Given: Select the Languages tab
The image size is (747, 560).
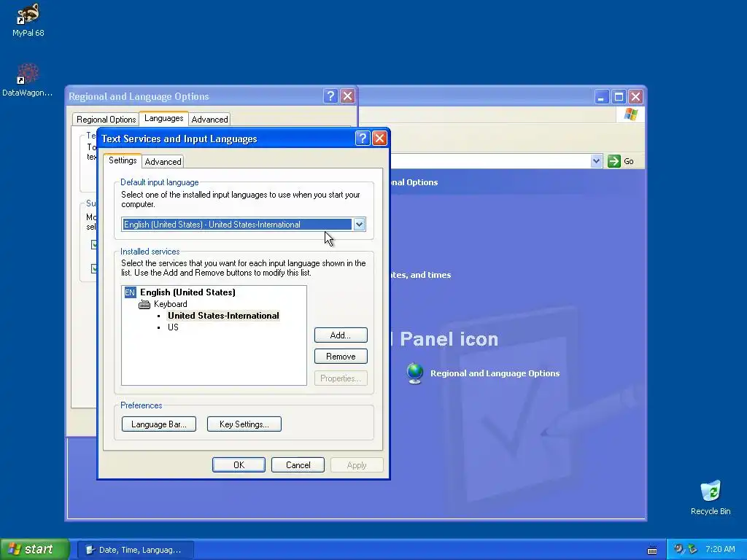Looking at the screenshot, I should point(163,119).
